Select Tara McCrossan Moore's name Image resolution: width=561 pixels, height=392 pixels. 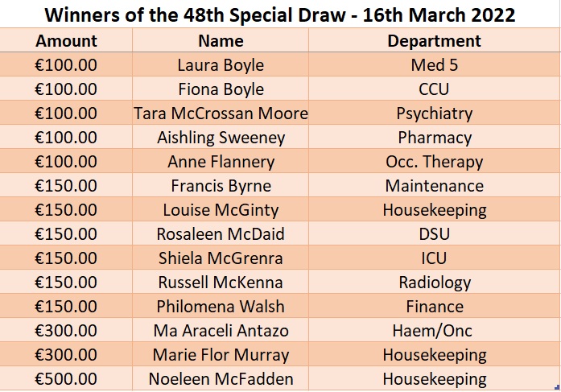click(x=221, y=113)
